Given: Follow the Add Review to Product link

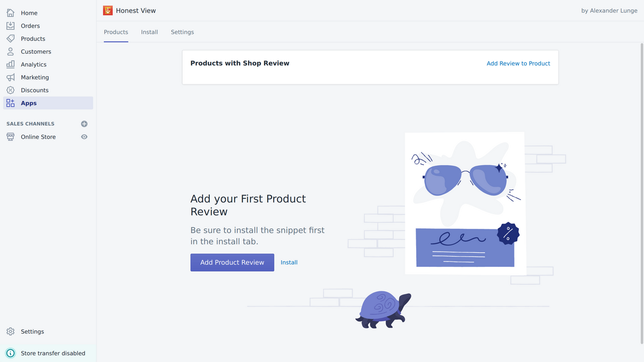Looking at the screenshot, I should point(518,63).
